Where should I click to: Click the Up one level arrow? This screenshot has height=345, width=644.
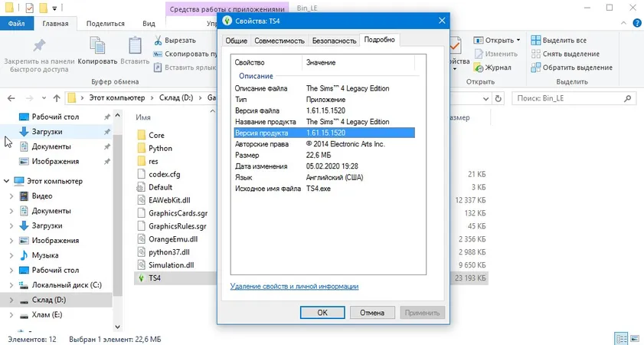[x=57, y=98]
